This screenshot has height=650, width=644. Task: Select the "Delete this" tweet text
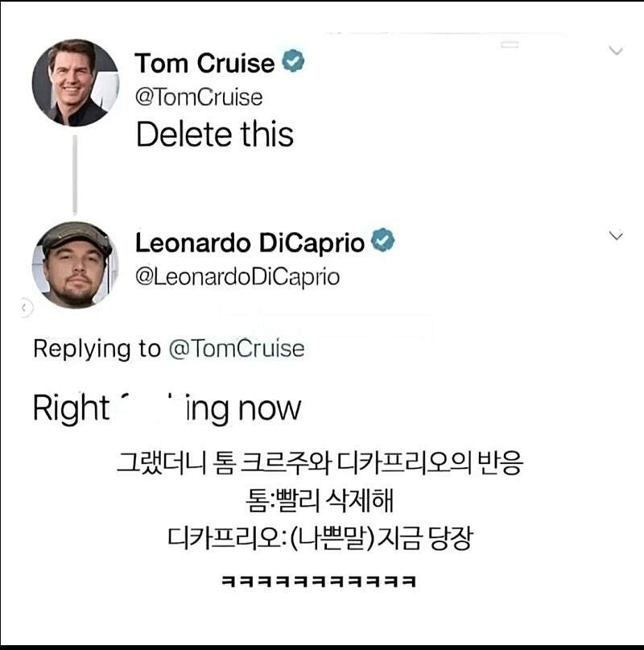coord(215,135)
